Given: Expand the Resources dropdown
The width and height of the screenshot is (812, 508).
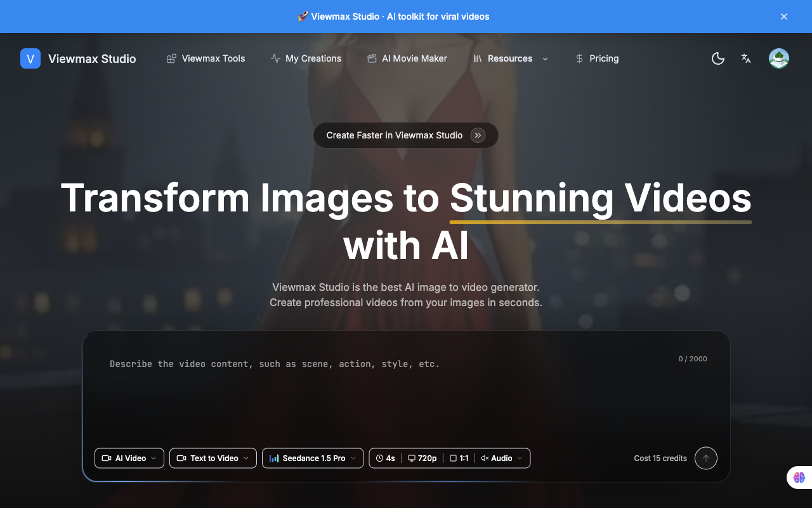Looking at the screenshot, I should click(x=511, y=58).
